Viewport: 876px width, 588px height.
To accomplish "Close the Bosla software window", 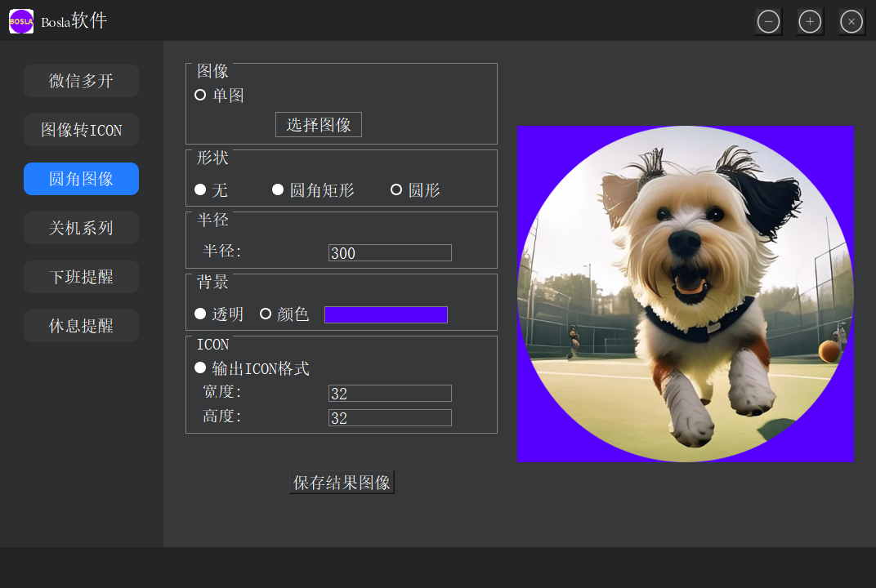I will point(851,22).
